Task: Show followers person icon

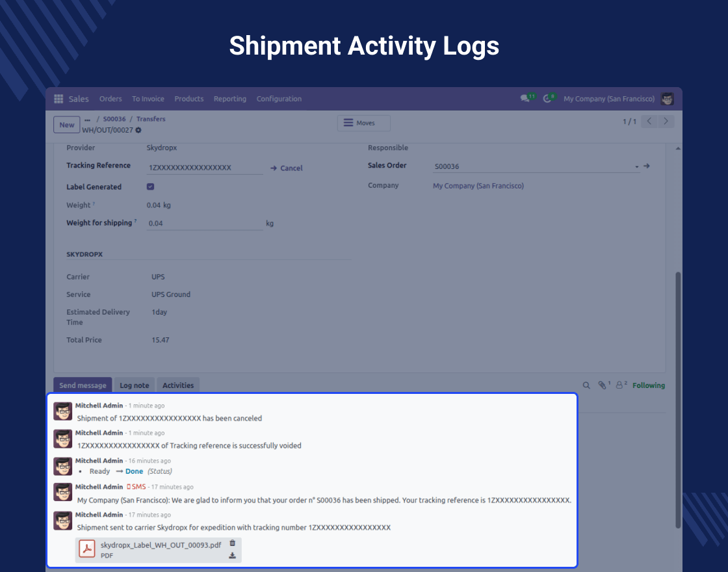Action: pyautogui.click(x=621, y=385)
